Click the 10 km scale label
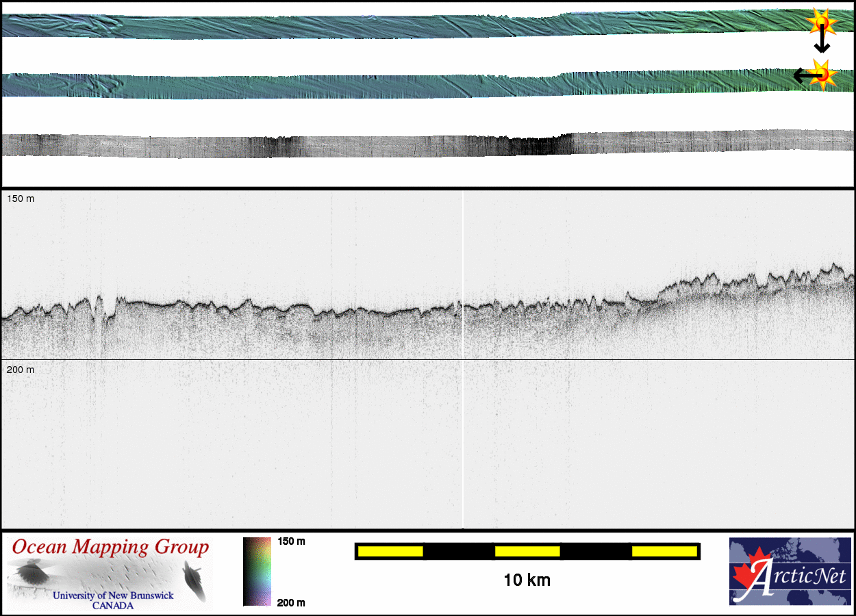The width and height of the screenshot is (856, 616). click(527, 580)
